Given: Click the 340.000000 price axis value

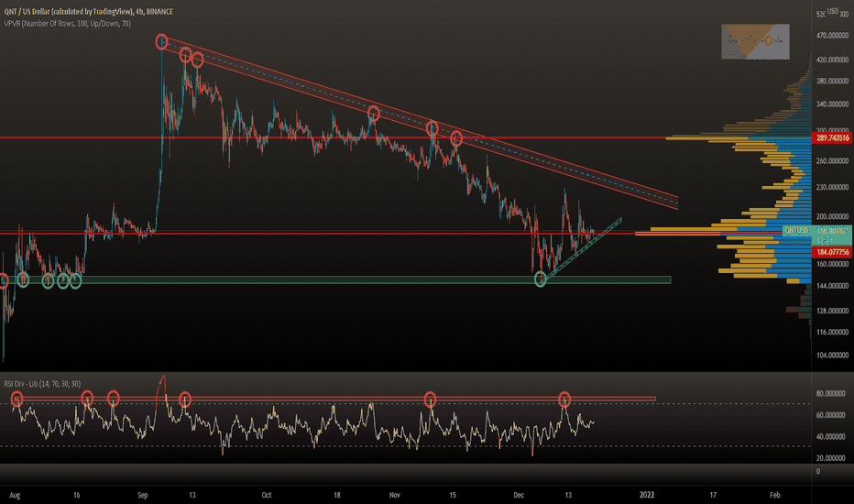Looking at the screenshot, I should [832, 104].
